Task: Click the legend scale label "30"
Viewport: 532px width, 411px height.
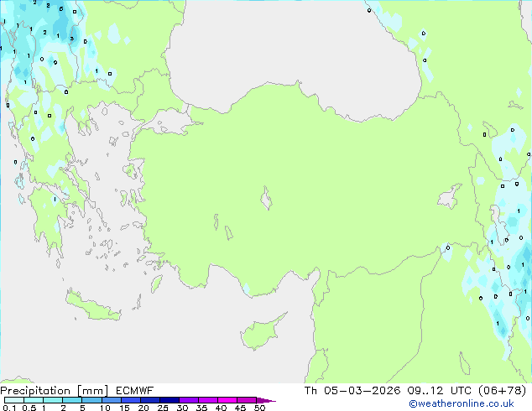Action: coord(182,408)
